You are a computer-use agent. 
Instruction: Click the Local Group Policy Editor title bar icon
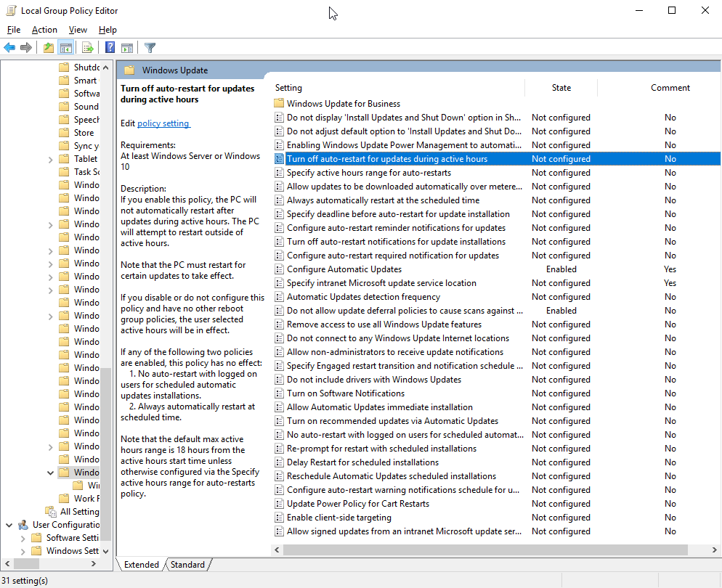[11, 11]
